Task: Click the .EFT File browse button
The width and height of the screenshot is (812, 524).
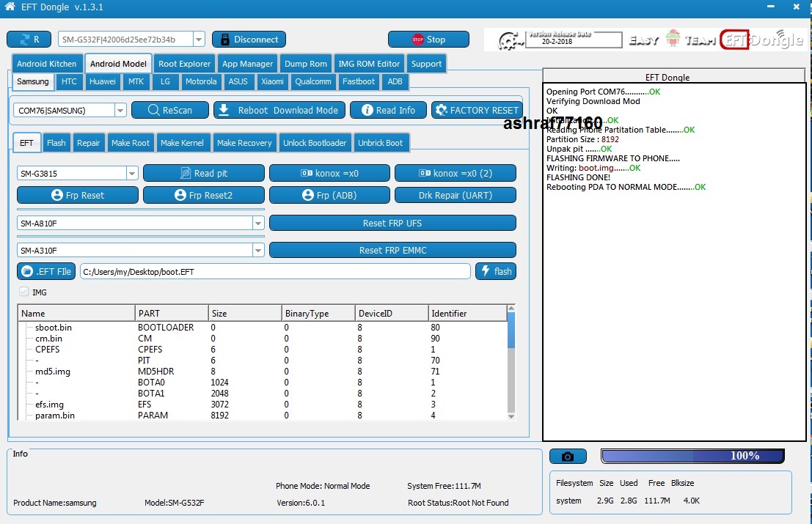Action: pyautogui.click(x=46, y=272)
